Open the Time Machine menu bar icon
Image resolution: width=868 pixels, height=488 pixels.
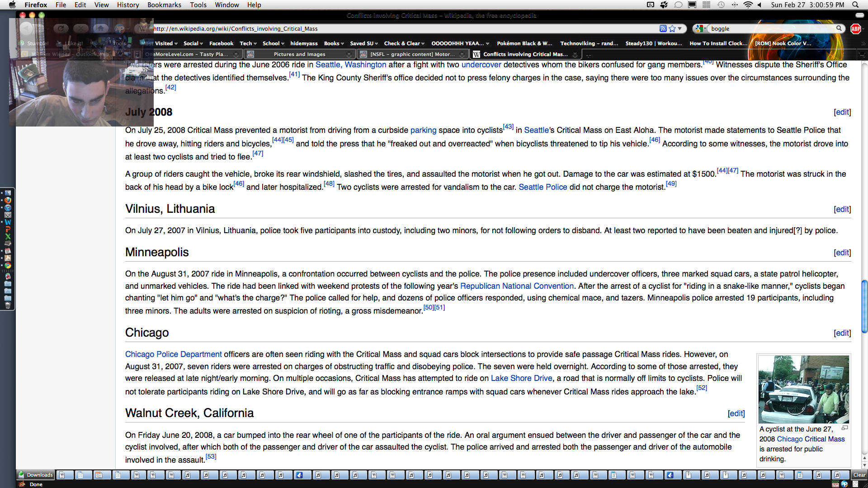(721, 5)
